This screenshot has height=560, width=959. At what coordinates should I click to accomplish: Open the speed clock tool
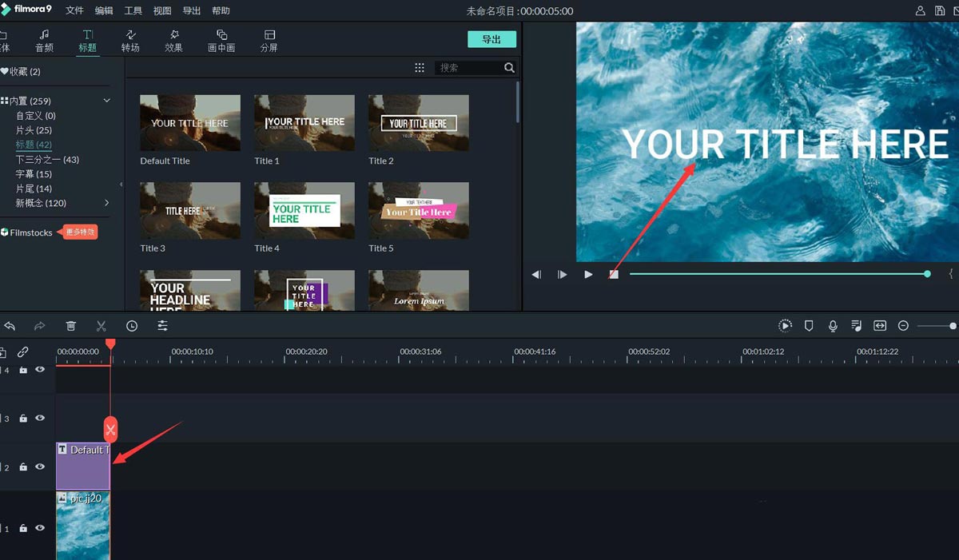click(x=132, y=326)
